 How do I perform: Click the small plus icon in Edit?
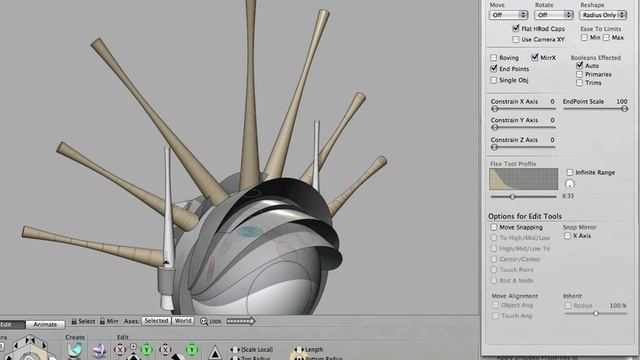click(x=133, y=347)
